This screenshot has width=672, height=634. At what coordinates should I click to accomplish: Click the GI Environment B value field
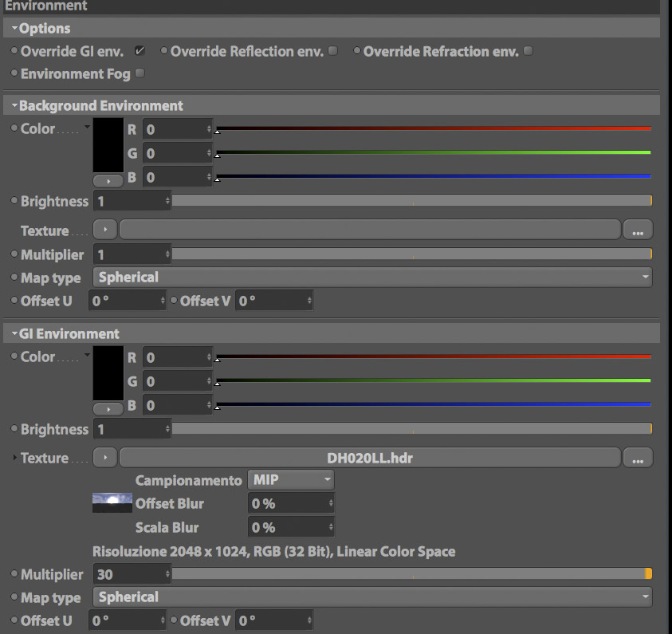[178, 405]
